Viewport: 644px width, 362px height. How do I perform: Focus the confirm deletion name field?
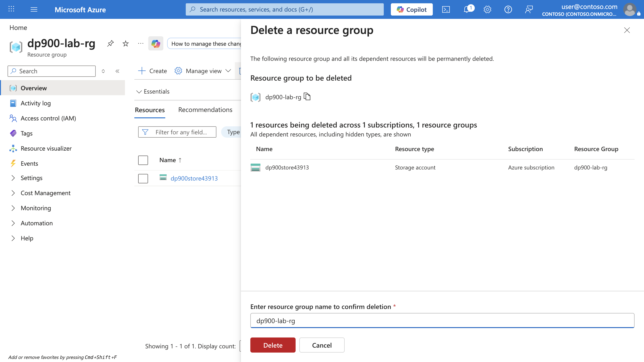tap(442, 321)
